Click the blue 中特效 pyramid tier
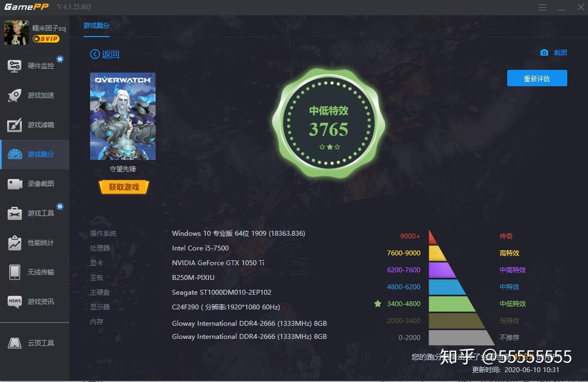The height and width of the screenshot is (382, 588). coord(446,287)
